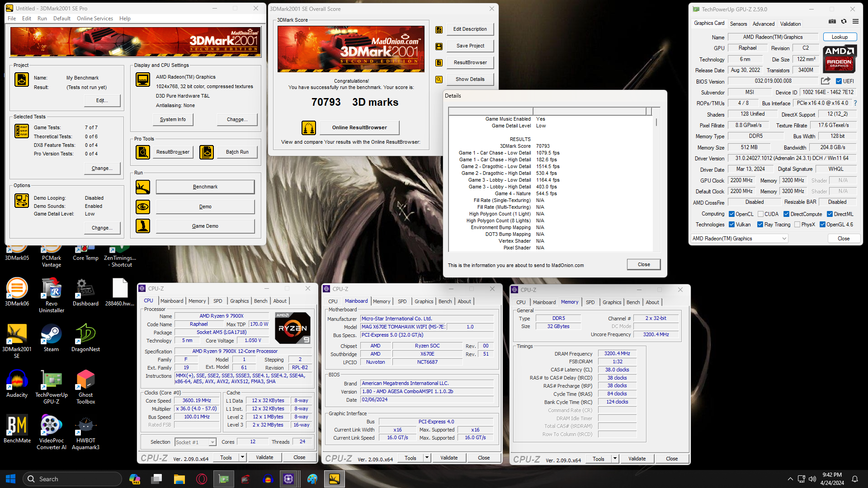
Task: Click the Benchmark run icon
Action: [x=143, y=187]
